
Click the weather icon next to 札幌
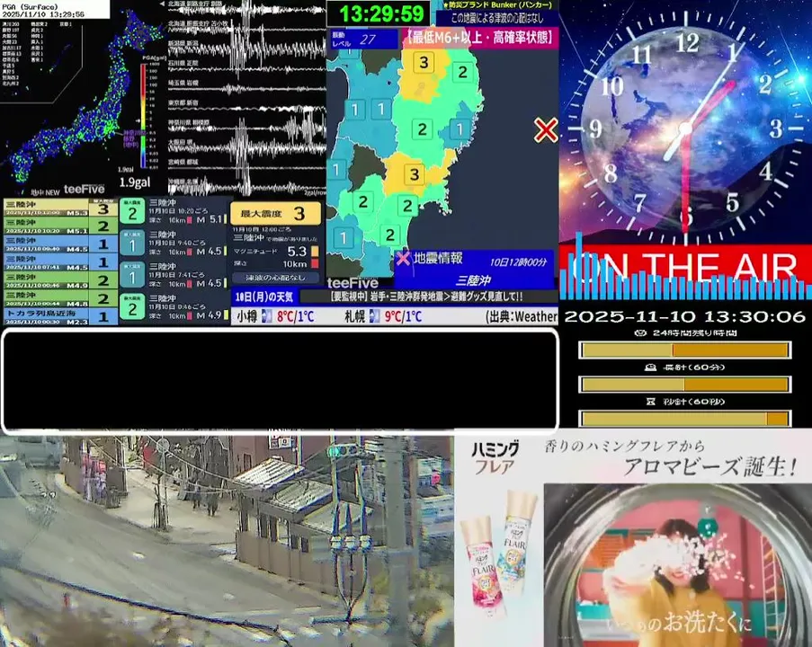pyautogui.click(x=374, y=315)
